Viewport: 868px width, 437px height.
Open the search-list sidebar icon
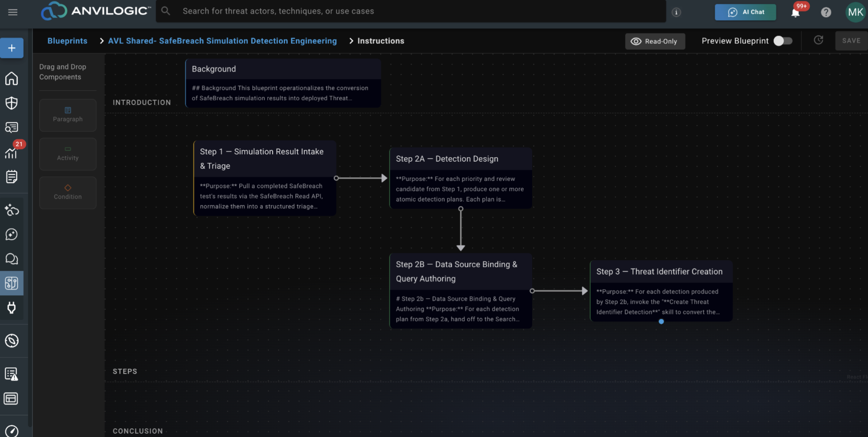point(12,127)
